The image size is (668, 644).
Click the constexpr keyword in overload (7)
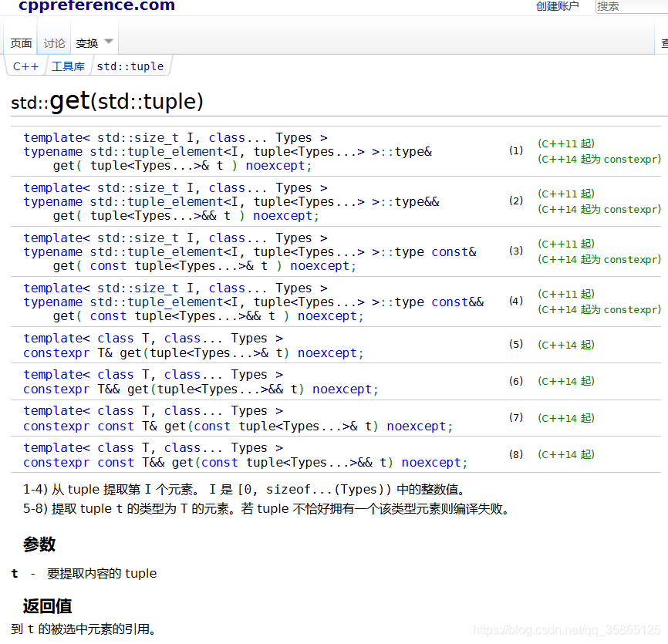56,427
